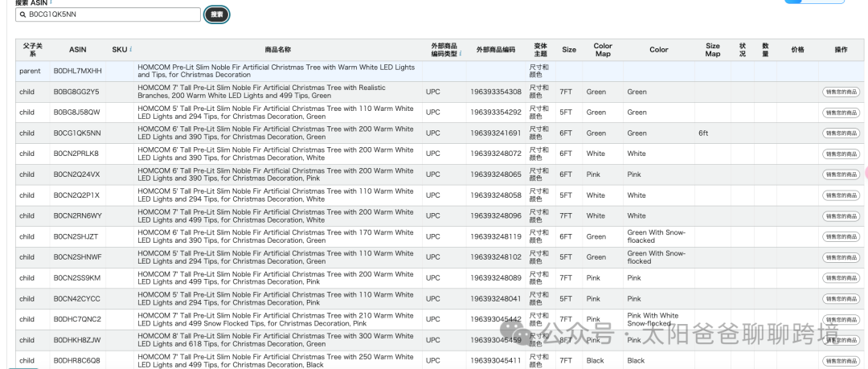Click ASIN cell B0CN2SHNWF
This screenshot has width=868, height=369.
[x=77, y=257]
